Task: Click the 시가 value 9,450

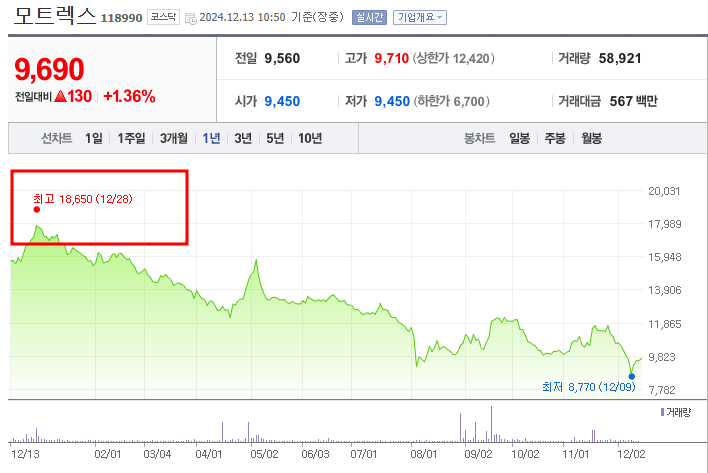Action: (282, 101)
